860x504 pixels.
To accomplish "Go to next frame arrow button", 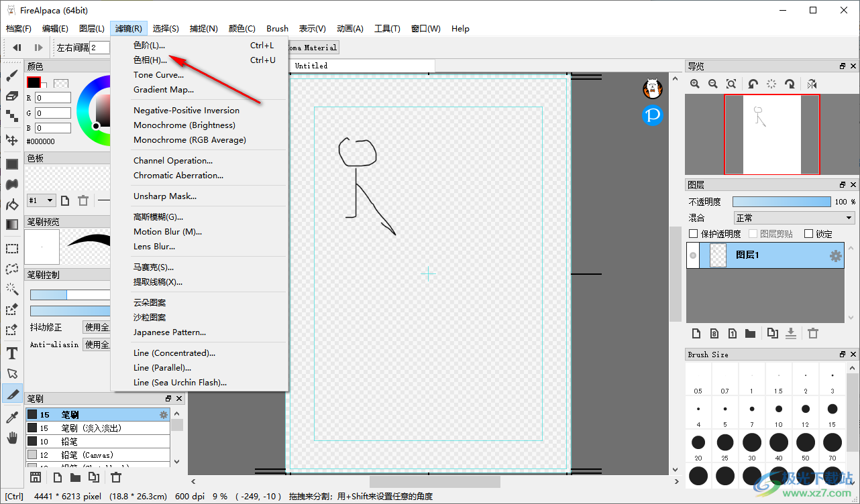I will coord(39,48).
